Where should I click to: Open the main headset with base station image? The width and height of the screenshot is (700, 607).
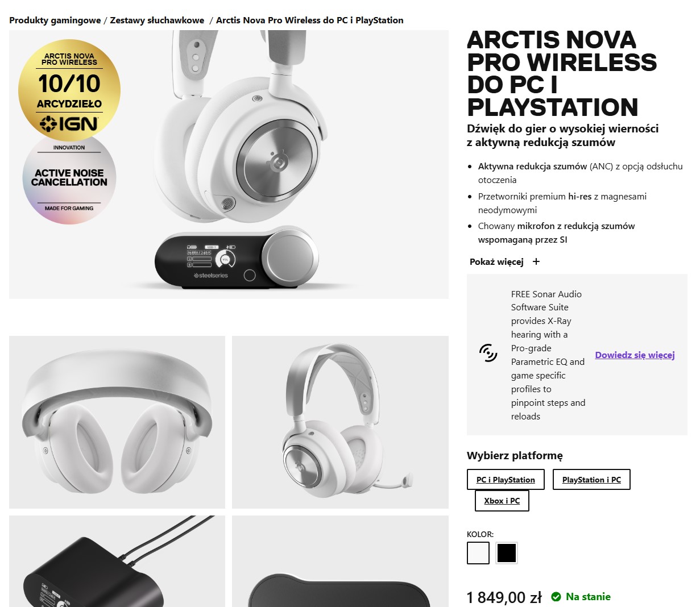click(x=229, y=164)
